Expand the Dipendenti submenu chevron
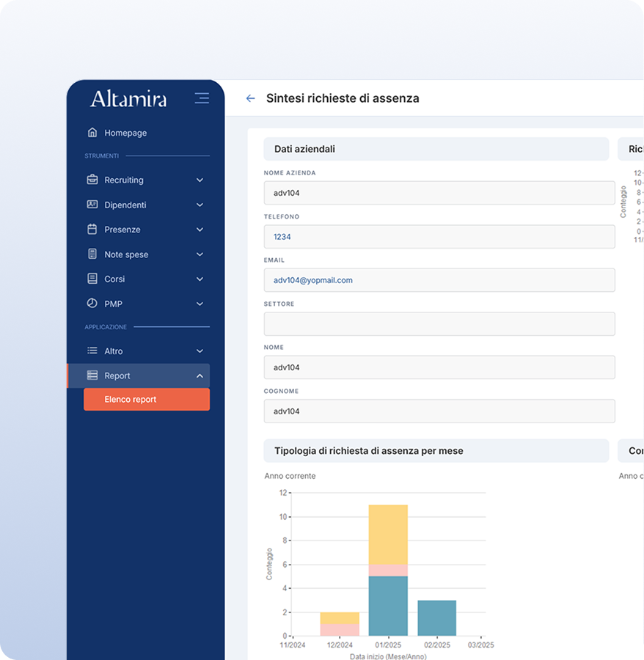644x660 pixels. (x=200, y=205)
